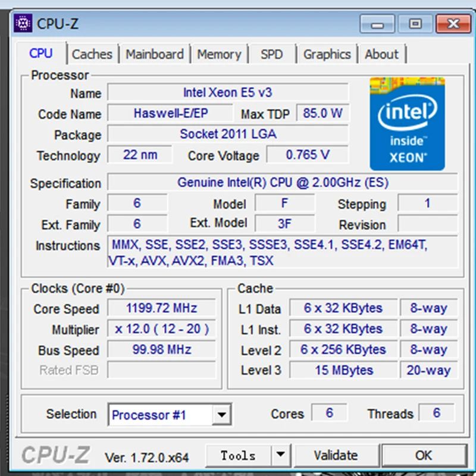Image resolution: width=476 pixels, height=476 pixels.
Task: Click the Validate button
Action: pyautogui.click(x=336, y=456)
